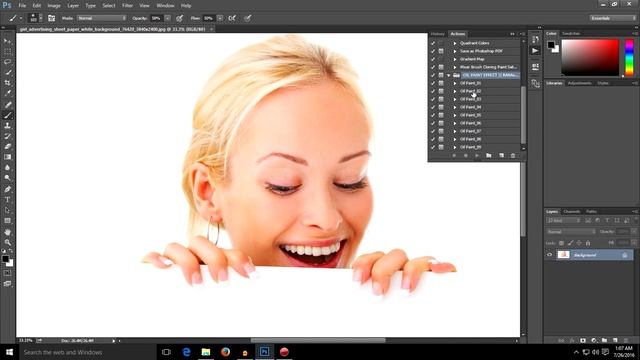Image resolution: width=640 pixels, height=360 pixels.
Task: Open the Image menu
Action: tap(54, 6)
